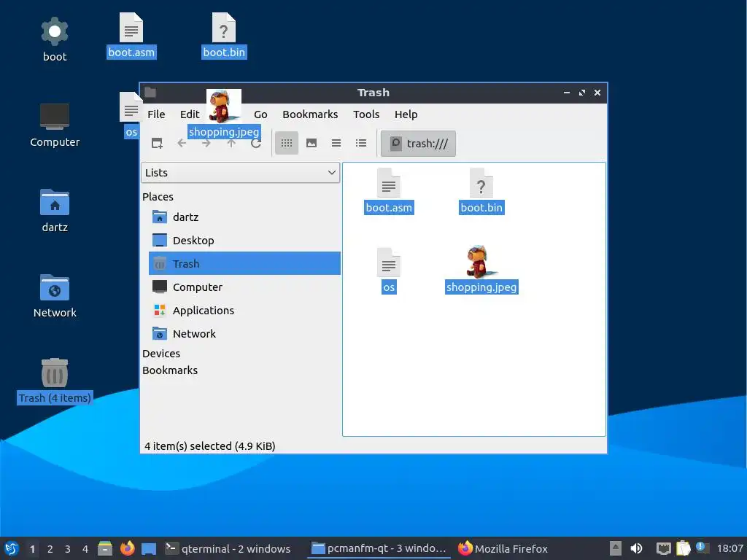Image resolution: width=747 pixels, height=560 pixels.
Task: Open the volume control tray icon
Action: pyautogui.click(x=636, y=548)
